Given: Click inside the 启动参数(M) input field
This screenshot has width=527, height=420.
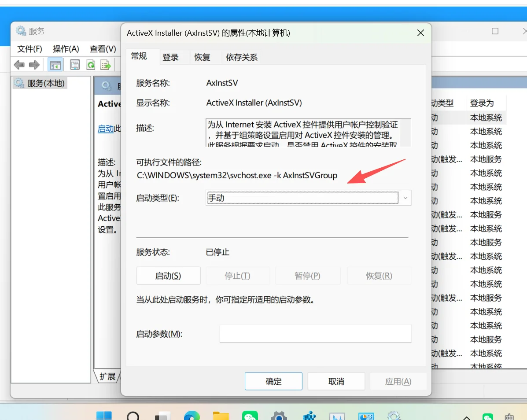Looking at the screenshot, I should tap(315, 334).
